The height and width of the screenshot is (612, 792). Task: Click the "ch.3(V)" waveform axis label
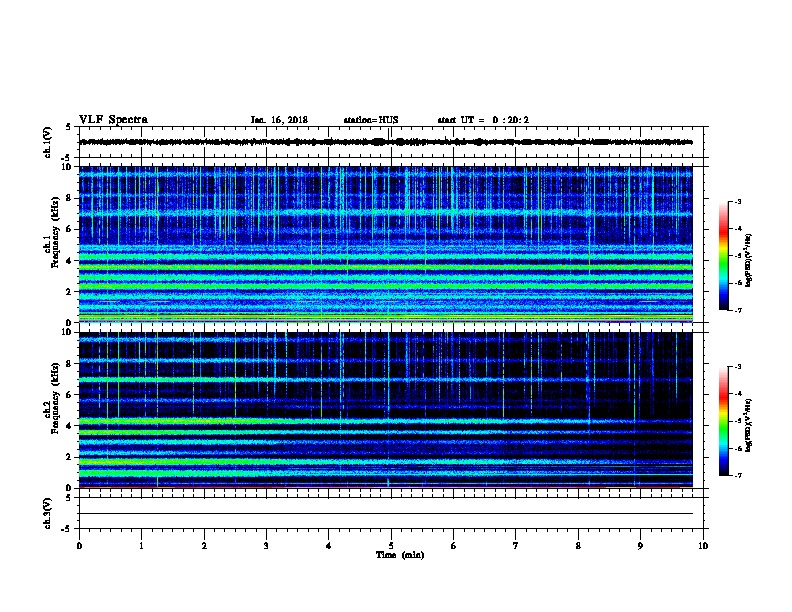coord(48,513)
